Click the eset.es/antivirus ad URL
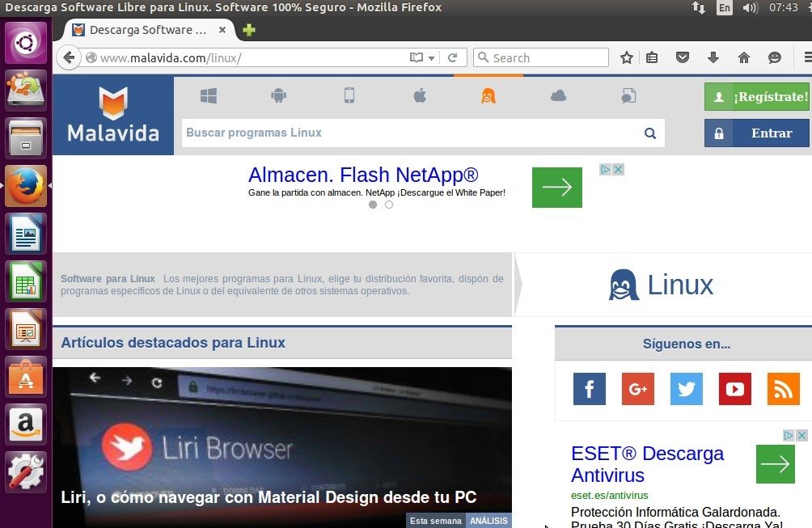 [610, 496]
